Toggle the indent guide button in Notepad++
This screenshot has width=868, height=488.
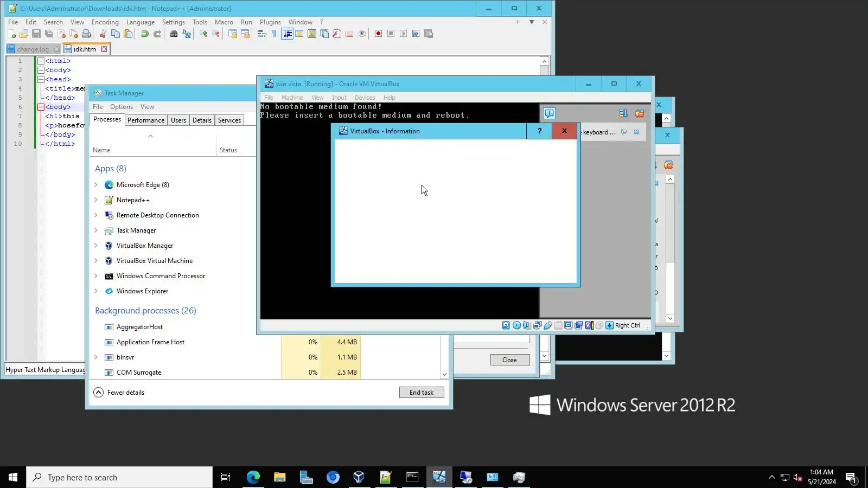[287, 34]
